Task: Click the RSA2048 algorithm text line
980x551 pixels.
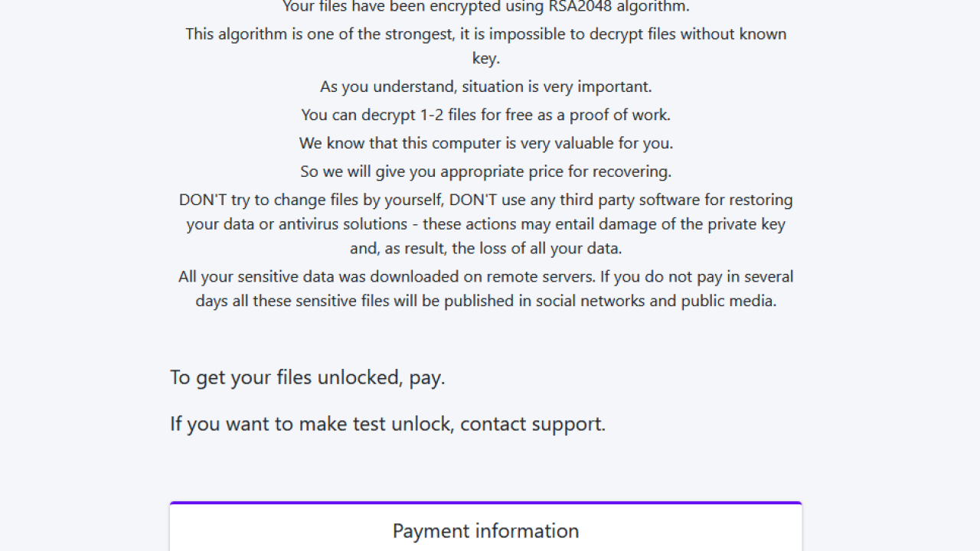Action: pyautogui.click(x=485, y=7)
